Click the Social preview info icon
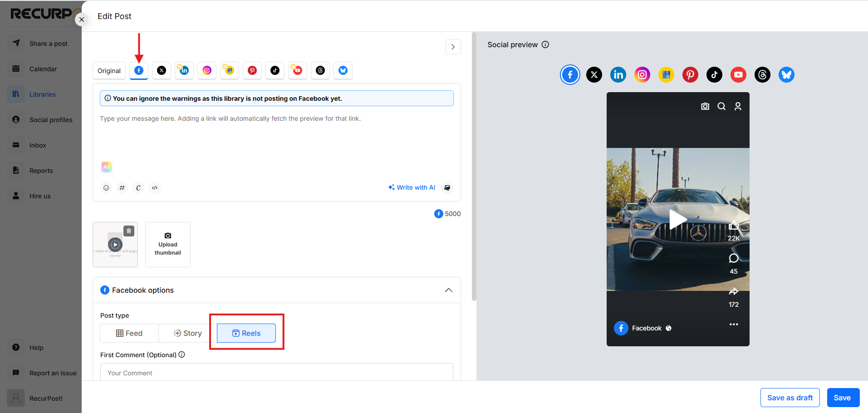This screenshot has width=868, height=413. [545, 44]
